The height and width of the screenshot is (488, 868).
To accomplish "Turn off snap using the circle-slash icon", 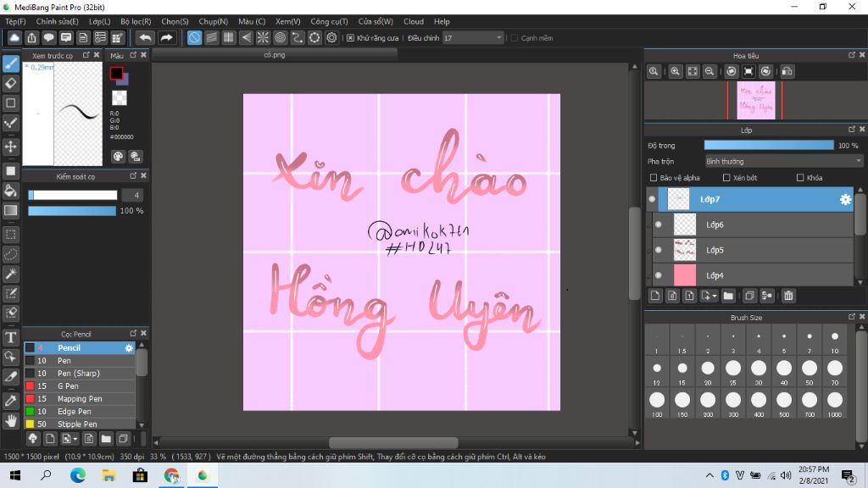I will (x=194, y=37).
